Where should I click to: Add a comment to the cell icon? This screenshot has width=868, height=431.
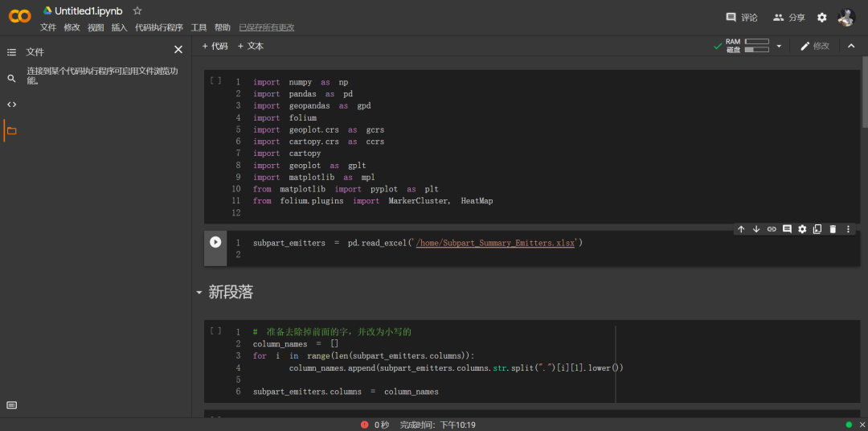(787, 229)
